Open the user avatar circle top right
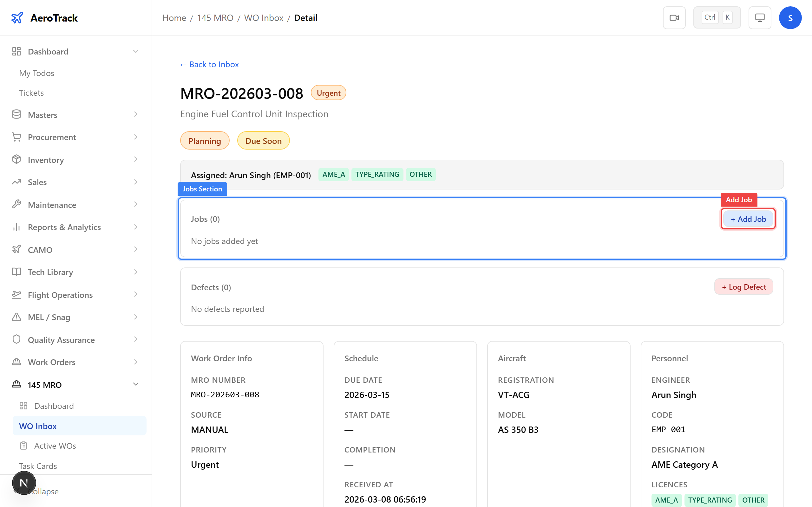812x507 pixels. pos(790,17)
